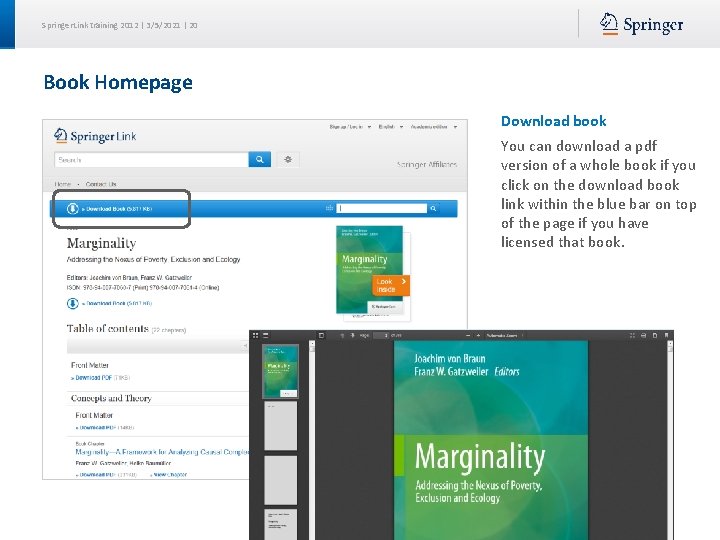Viewport: 720px width, 540px height.
Task: Zoom in in the PDF viewer
Action: point(478,336)
